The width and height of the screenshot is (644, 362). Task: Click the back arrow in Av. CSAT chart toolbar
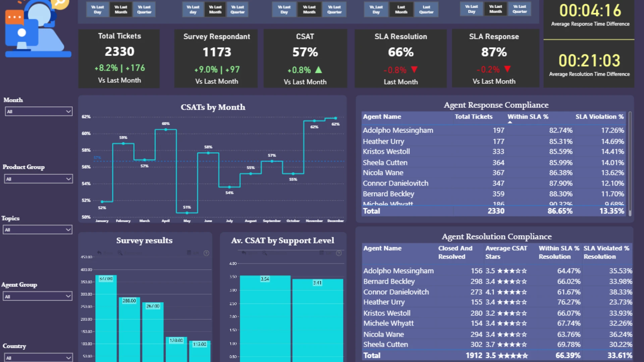[244, 253]
